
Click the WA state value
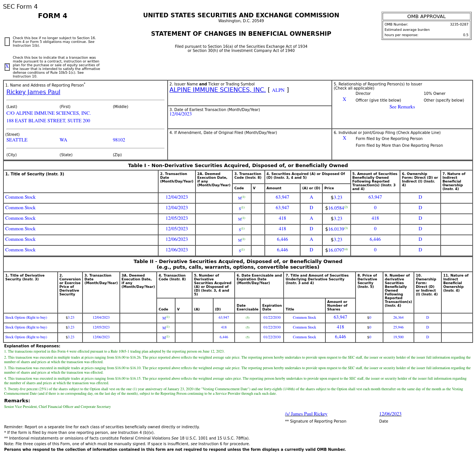(x=63, y=140)
